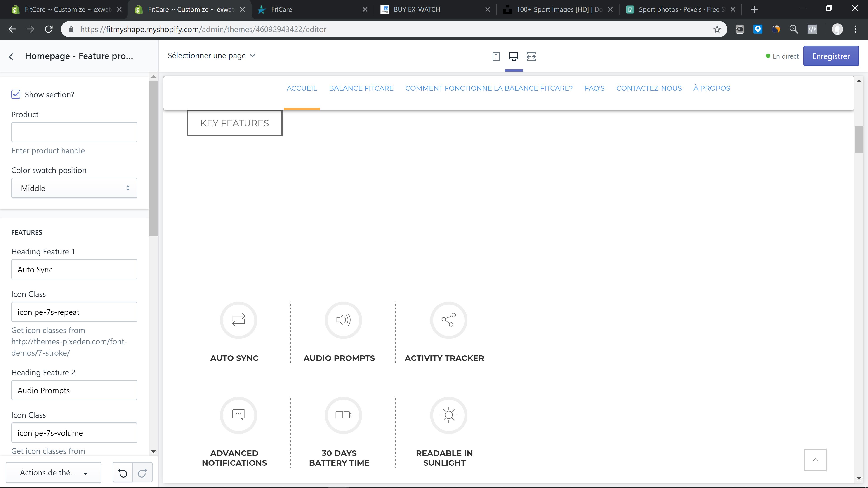868x488 pixels.
Task: Click ACTIVITY TRACKER feature heading
Action: [x=444, y=358]
